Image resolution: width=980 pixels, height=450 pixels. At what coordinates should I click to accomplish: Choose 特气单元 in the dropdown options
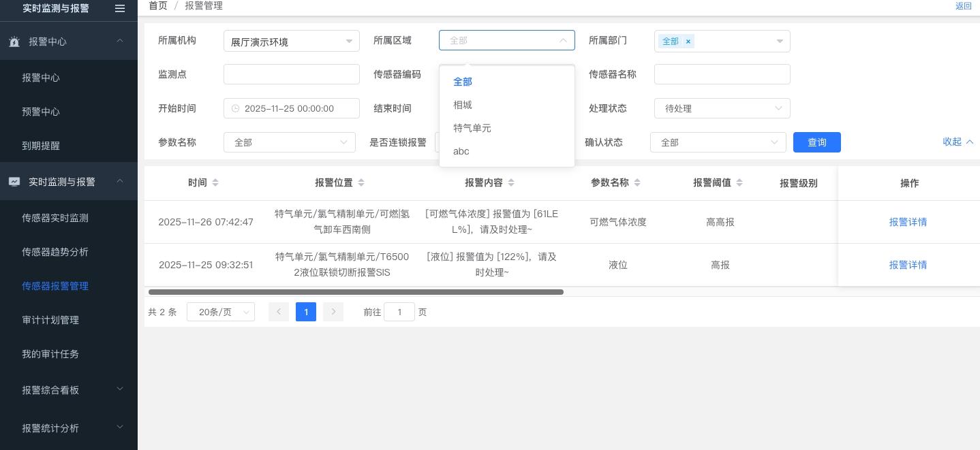click(x=472, y=128)
